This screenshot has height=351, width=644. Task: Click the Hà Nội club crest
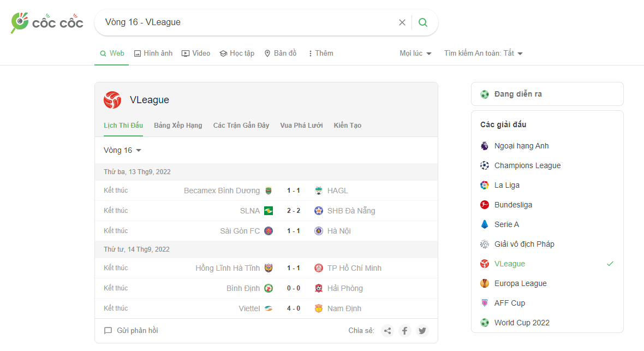click(319, 231)
